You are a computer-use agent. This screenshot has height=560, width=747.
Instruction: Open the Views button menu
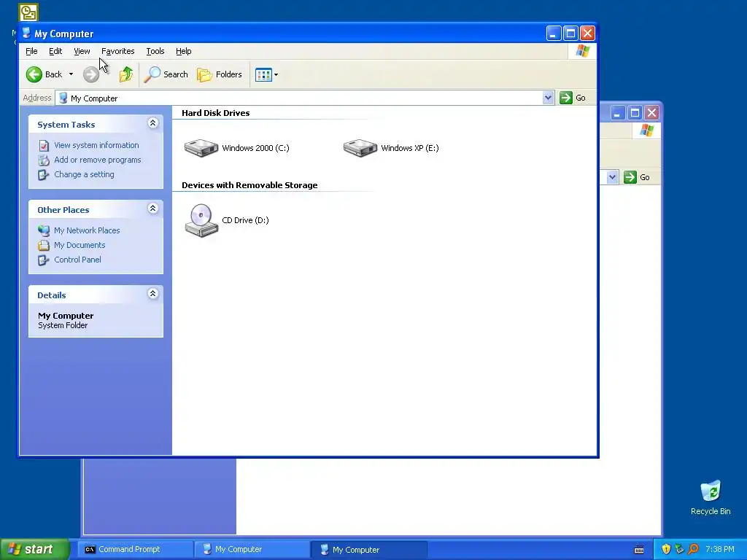pos(266,74)
